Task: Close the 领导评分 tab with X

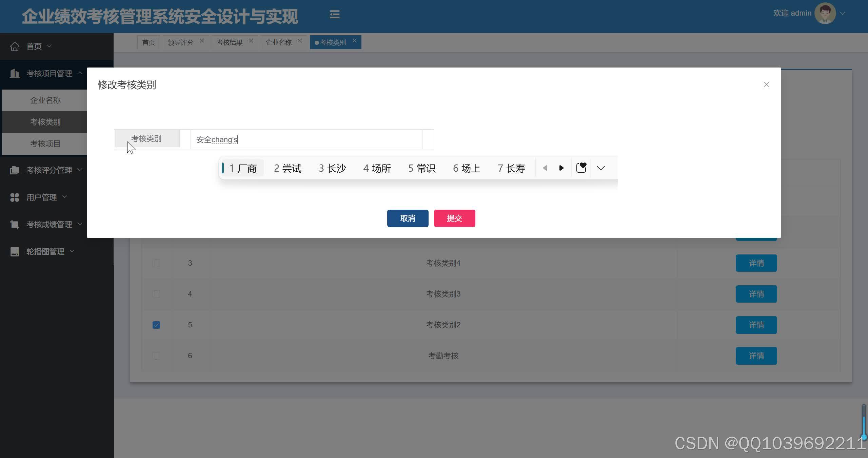Action: tap(202, 41)
